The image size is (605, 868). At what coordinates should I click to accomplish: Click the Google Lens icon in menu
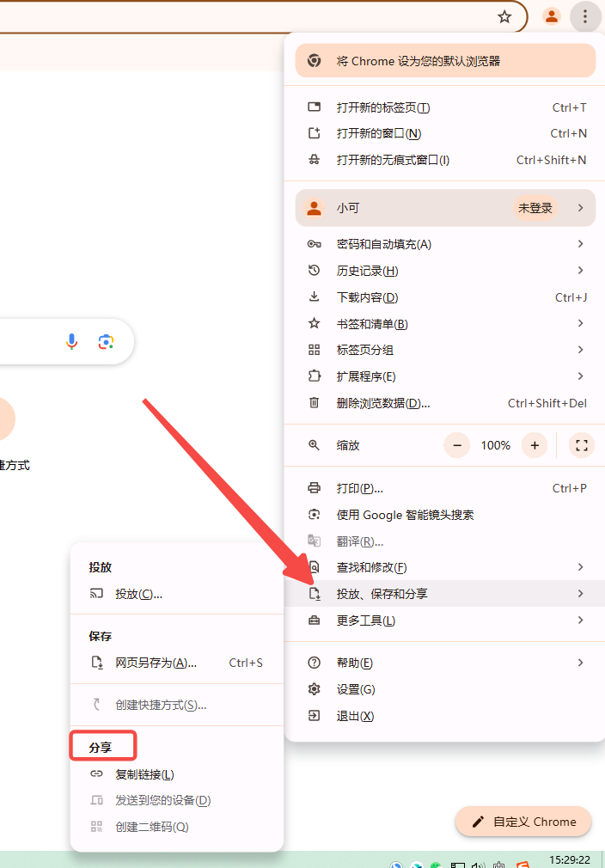tap(314, 515)
